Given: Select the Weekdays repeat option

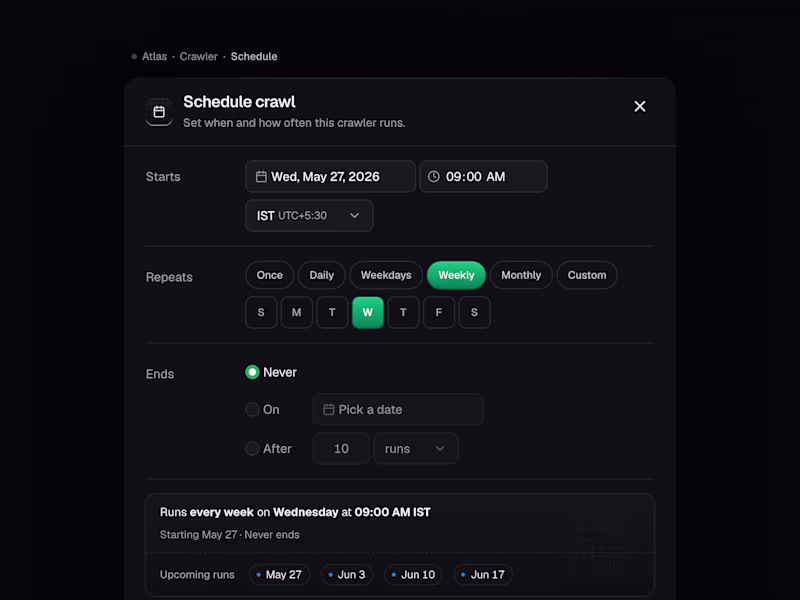Looking at the screenshot, I should (x=386, y=275).
